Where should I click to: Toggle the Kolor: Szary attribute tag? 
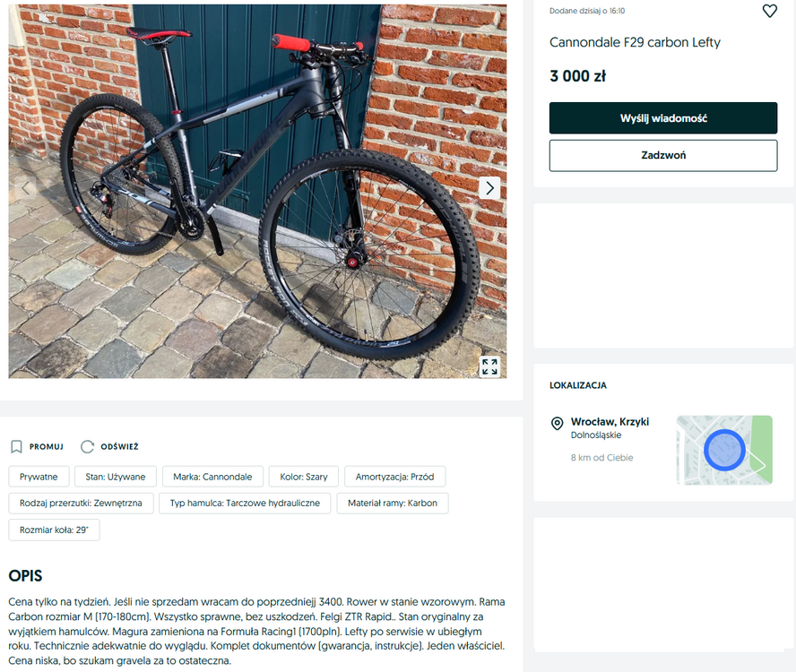[303, 477]
